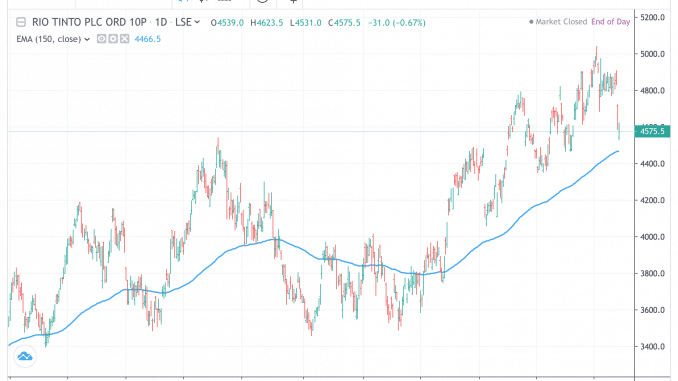Remove the EMA indicator with the X icon
Screen dimensions: 678x381
point(125,39)
